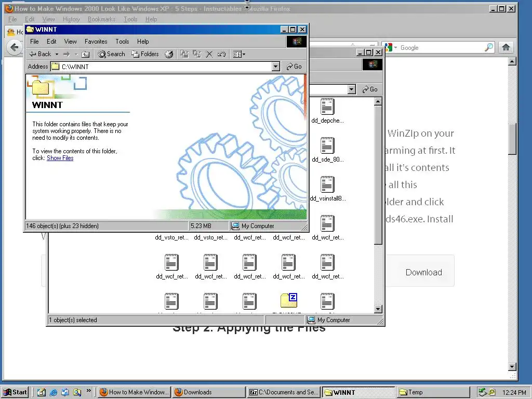This screenshot has width=532, height=399.
Task: Select the dd_depche... file icon
Action: pos(327,107)
